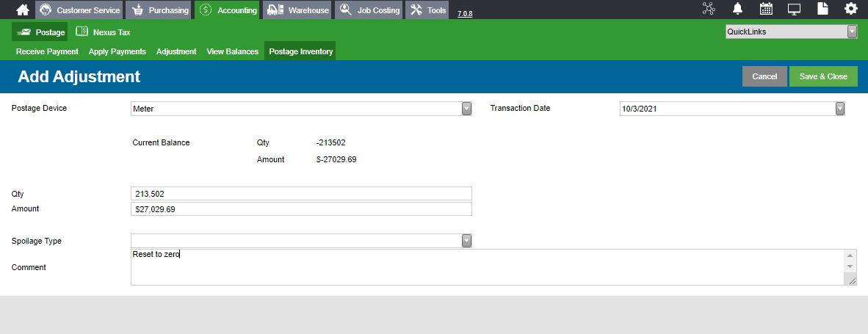
Task: Expand the Spoilage Type dropdown
Action: 467,241
